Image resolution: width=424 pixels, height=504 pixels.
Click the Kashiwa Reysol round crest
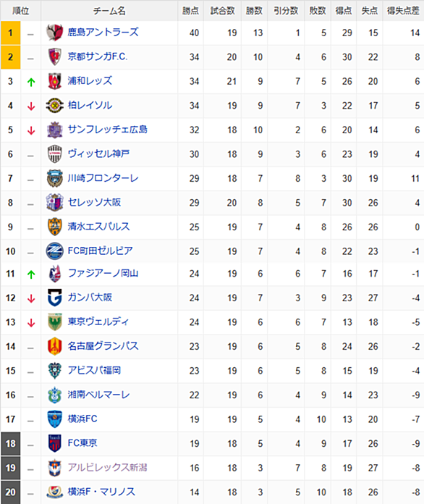click(x=54, y=106)
